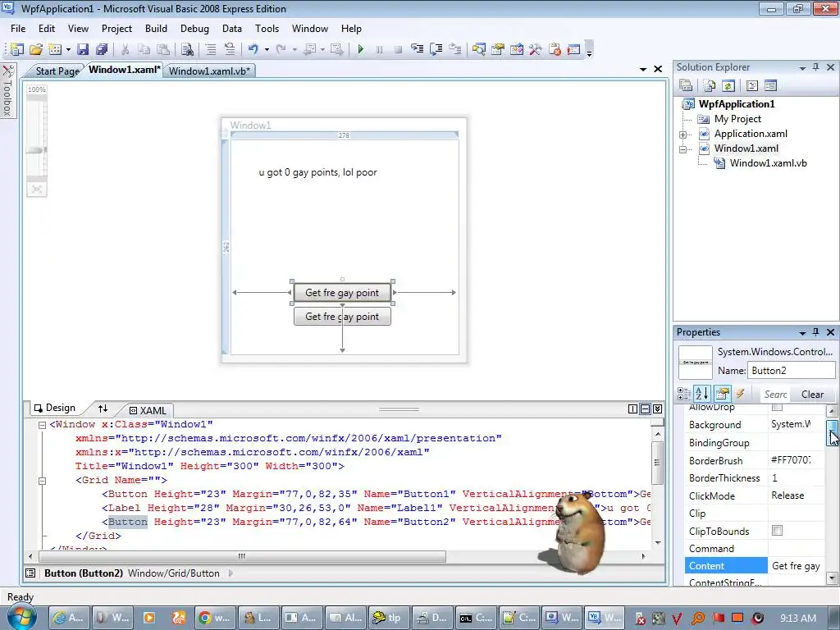840x630 pixels.
Task: Click the fit-to-view button under the zoom slider
Action: click(x=36, y=189)
